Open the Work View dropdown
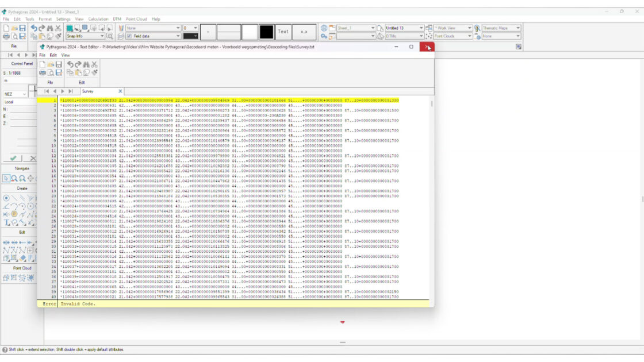The width and height of the screenshot is (644, 362). point(453,28)
